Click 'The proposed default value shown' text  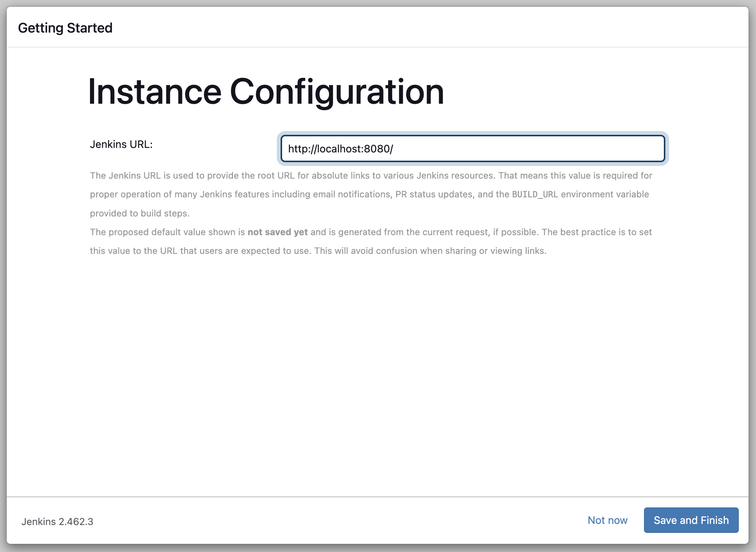(x=162, y=232)
